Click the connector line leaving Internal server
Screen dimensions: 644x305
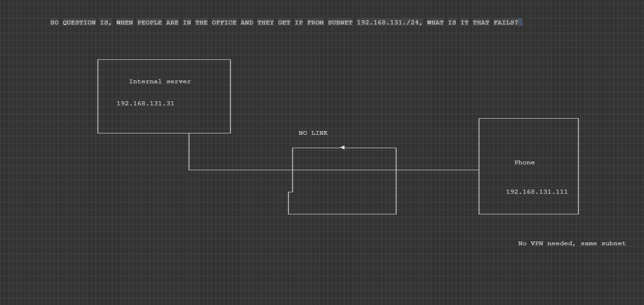[189, 152]
